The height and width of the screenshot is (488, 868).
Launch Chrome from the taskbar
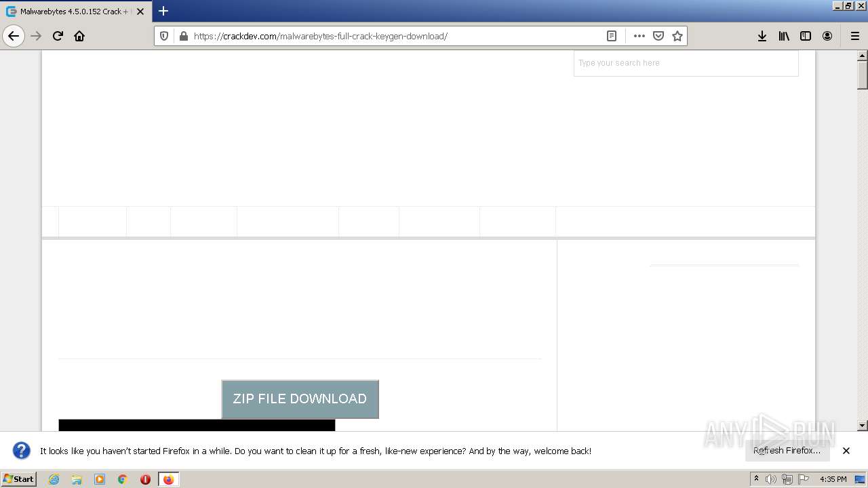coord(123,479)
